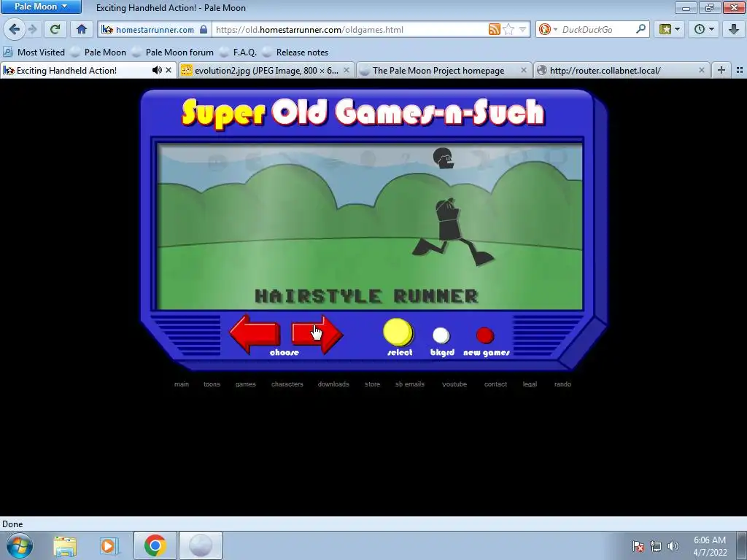Reload the page with the refresh icon
747x560 pixels.
coord(55,29)
